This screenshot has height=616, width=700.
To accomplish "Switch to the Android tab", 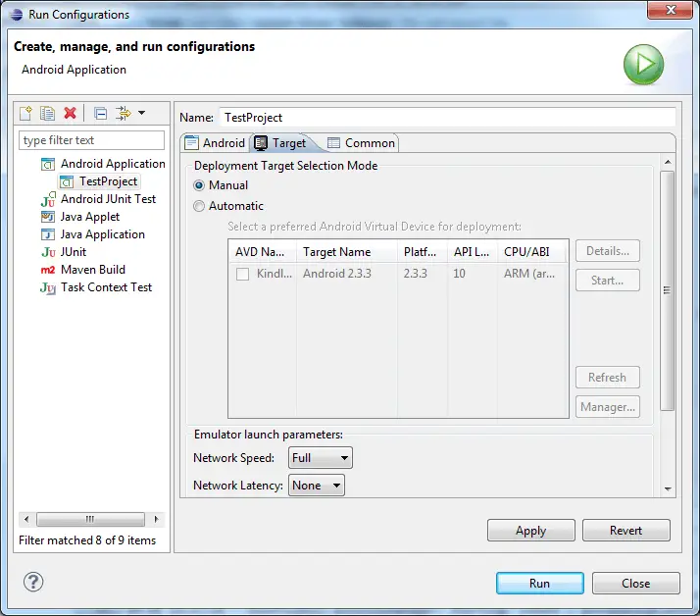I will coord(215,143).
